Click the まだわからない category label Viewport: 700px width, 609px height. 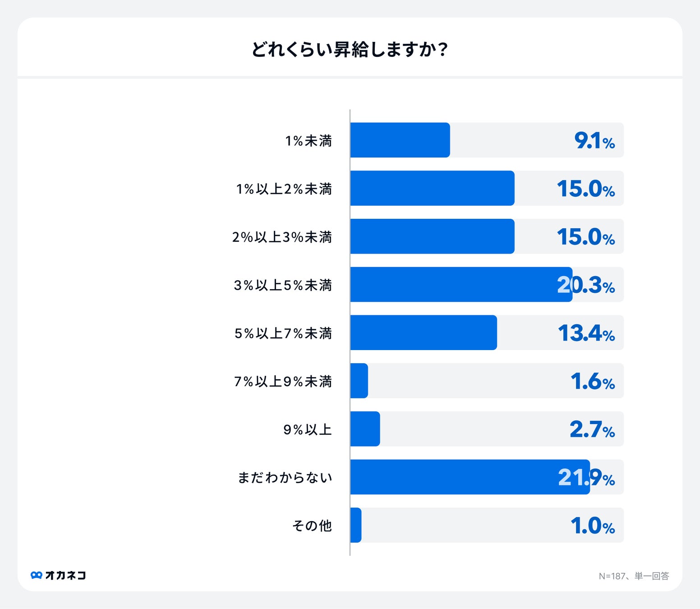(285, 477)
